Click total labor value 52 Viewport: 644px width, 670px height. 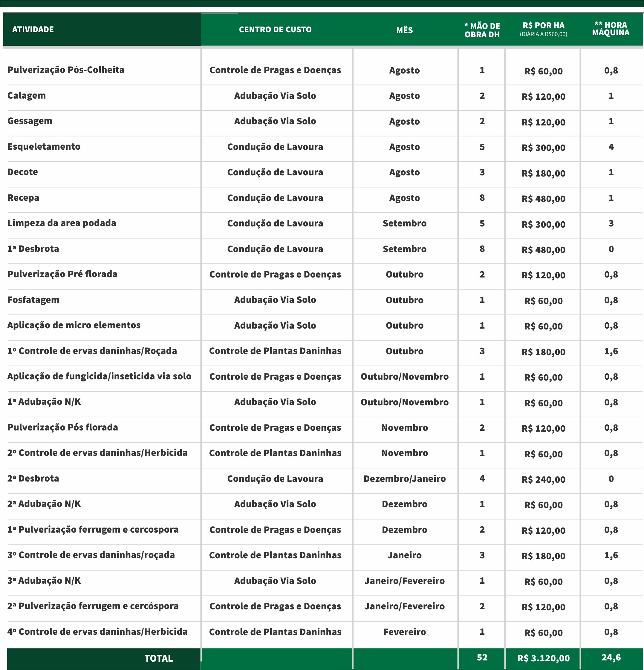click(482, 657)
